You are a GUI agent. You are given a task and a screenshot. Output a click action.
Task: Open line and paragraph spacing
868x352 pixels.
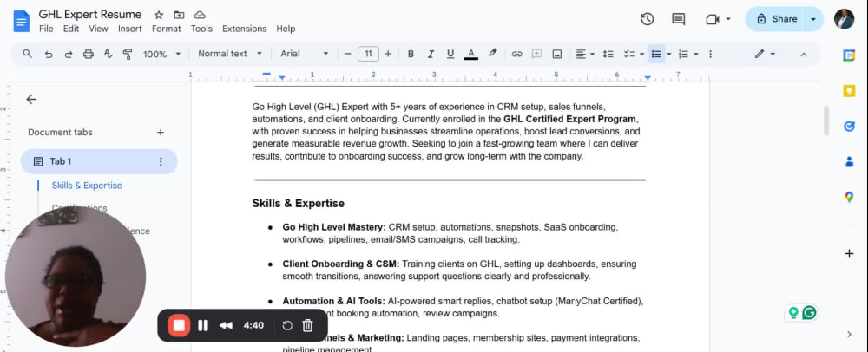pos(608,54)
